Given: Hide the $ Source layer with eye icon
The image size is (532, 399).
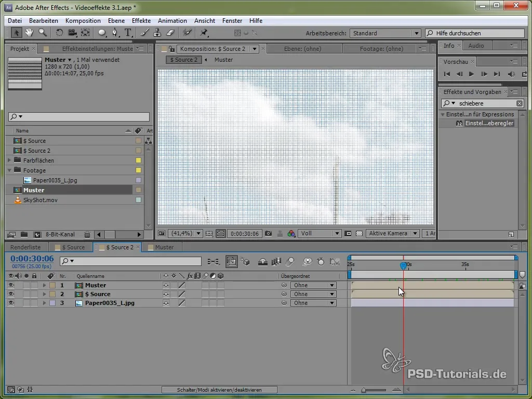Looking at the screenshot, I should click(x=11, y=294).
